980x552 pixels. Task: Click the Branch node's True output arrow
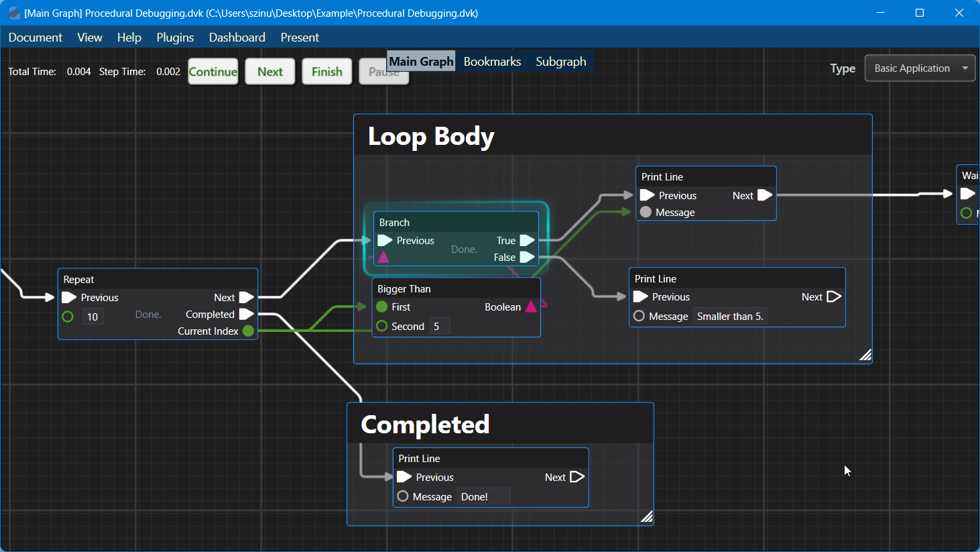(527, 241)
